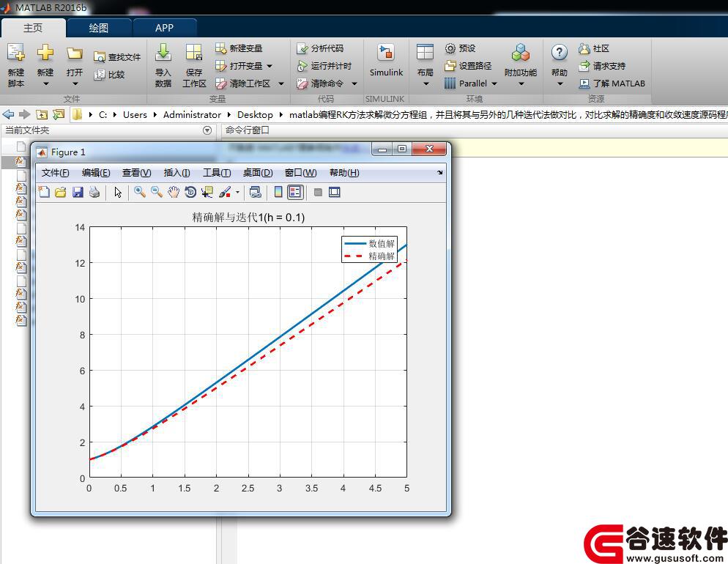This screenshot has width=728, height=564.
Task: Select Edit Plot arrow tool
Action: [x=118, y=192]
